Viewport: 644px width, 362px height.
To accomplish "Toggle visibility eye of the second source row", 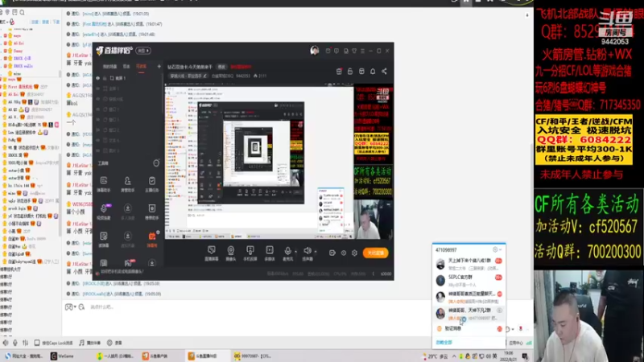I will 97,88.
